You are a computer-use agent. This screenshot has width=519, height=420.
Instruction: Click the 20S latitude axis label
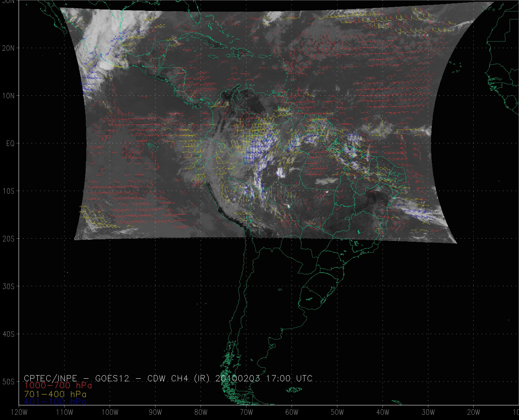click(8, 239)
